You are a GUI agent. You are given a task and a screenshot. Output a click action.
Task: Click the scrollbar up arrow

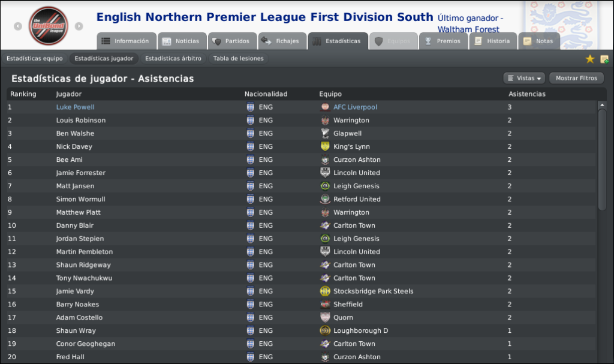tap(602, 105)
